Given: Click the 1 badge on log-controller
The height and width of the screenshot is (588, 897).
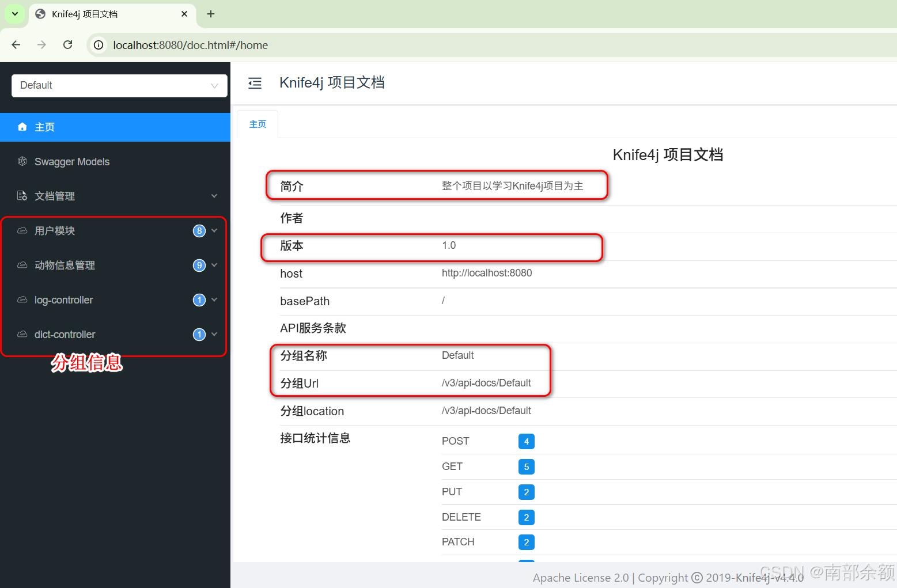Looking at the screenshot, I should [199, 300].
